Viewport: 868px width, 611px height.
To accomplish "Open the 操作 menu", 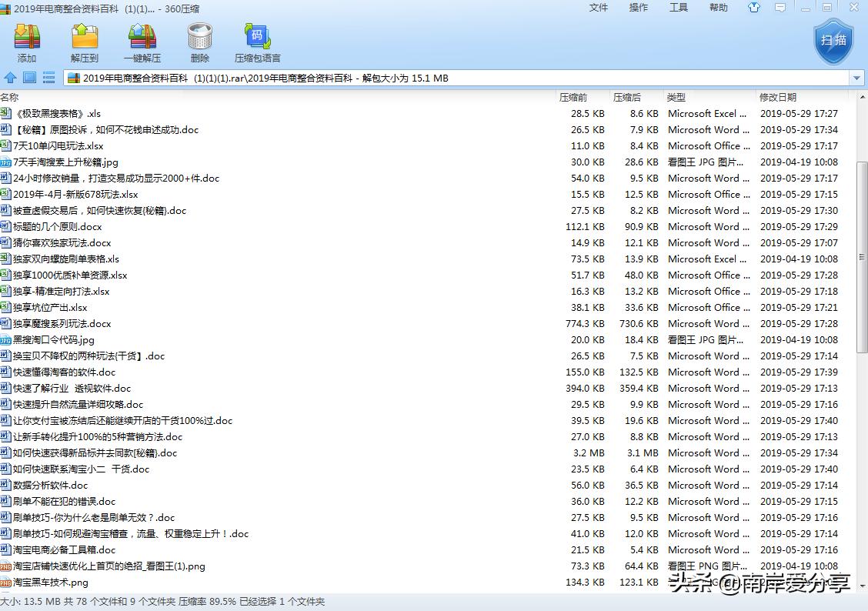I will 638,8.
